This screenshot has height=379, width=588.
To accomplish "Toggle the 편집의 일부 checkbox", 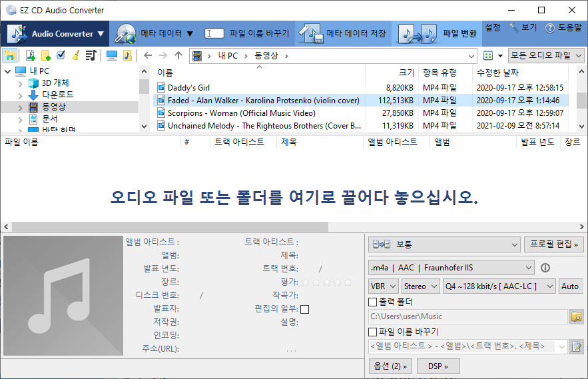I will [305, 309].
